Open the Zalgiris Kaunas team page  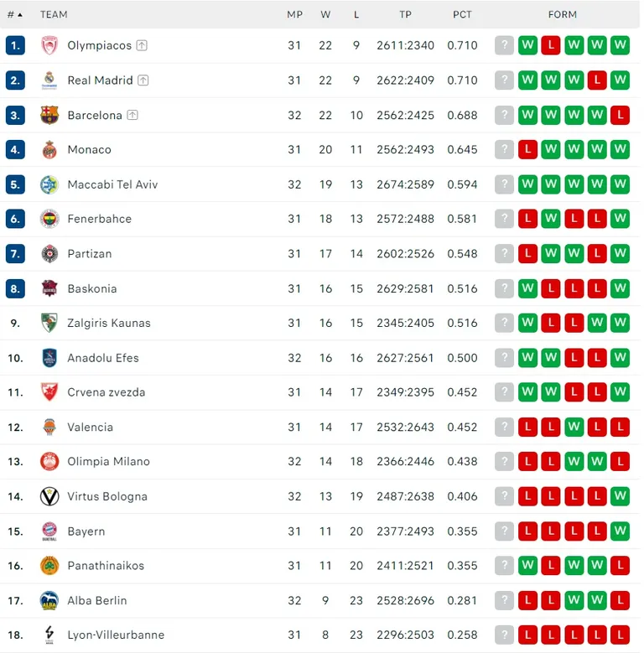pos(109,324)
